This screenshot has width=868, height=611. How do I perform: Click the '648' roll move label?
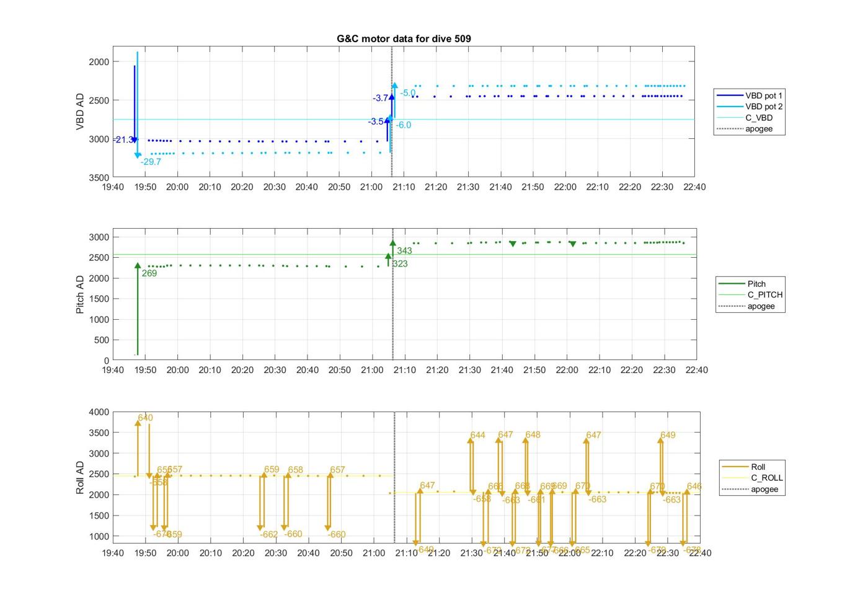pos(533,434)
